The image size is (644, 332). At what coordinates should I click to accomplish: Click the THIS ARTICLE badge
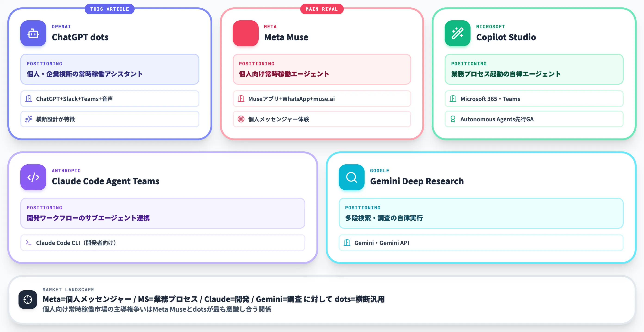pyautogui.click(x=109, y=9)
